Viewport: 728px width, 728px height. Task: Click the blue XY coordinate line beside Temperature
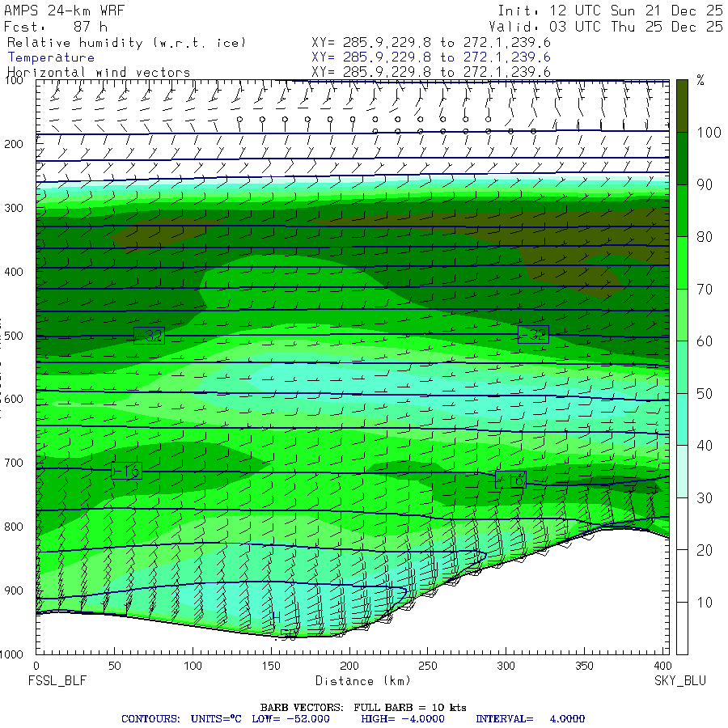[431, 57]
